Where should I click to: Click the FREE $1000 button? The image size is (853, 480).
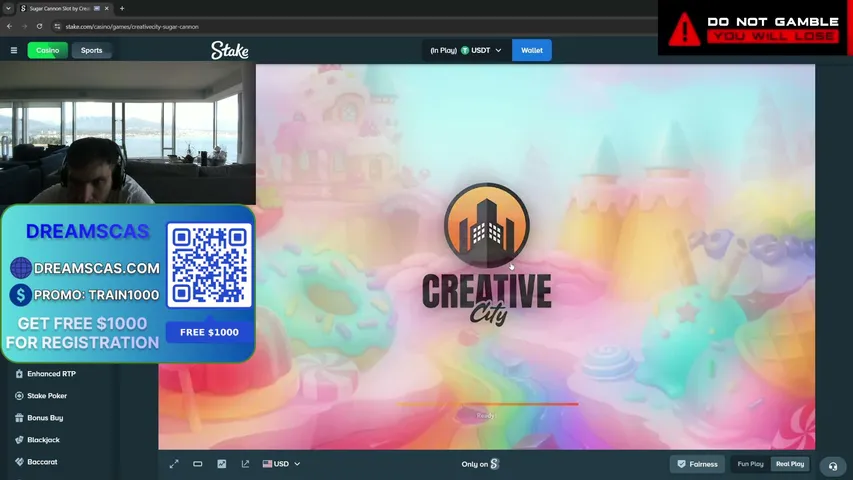coord(209,332)
